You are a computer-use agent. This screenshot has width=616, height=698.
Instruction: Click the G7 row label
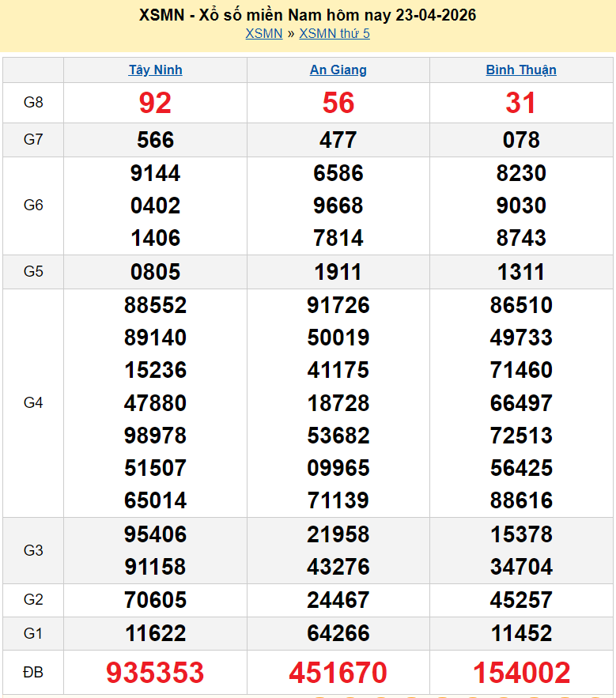(x=33, y=140)
